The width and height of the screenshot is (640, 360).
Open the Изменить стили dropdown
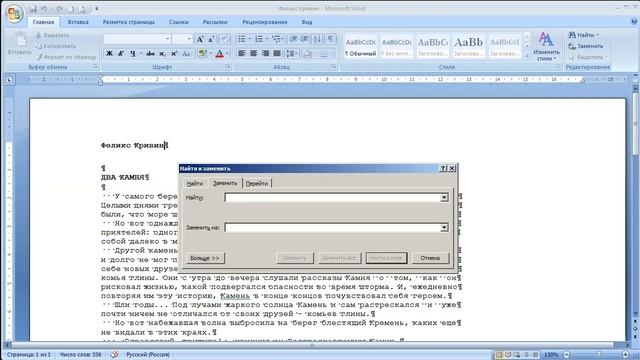(x=546, y=47)
